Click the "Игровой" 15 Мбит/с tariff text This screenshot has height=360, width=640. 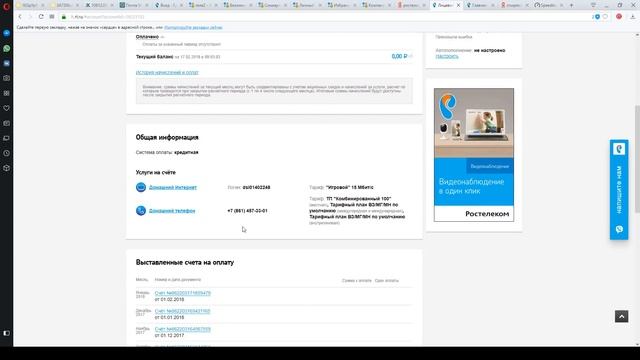(x=349, y=187)
